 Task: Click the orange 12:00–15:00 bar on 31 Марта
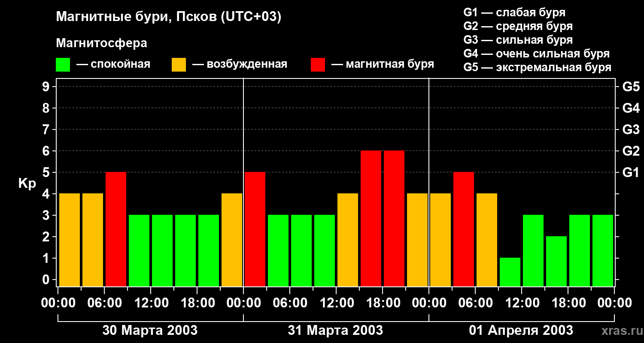[x=348, y=240]
